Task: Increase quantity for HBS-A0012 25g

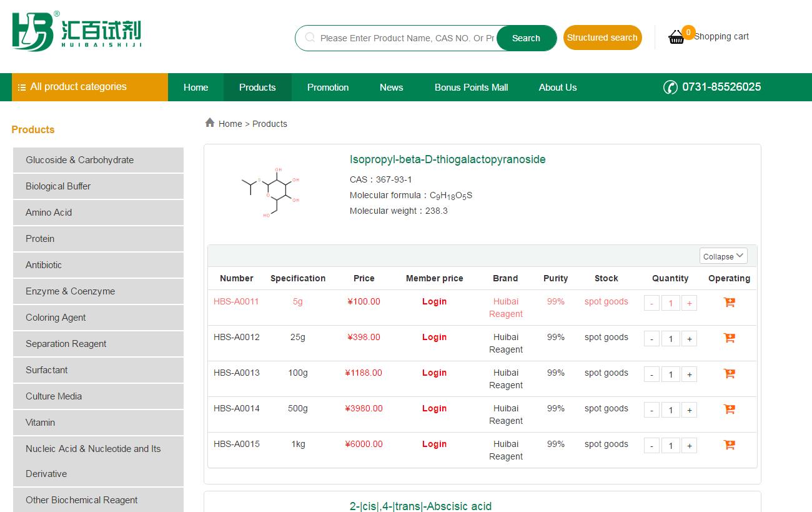Action: coord(689,339)
